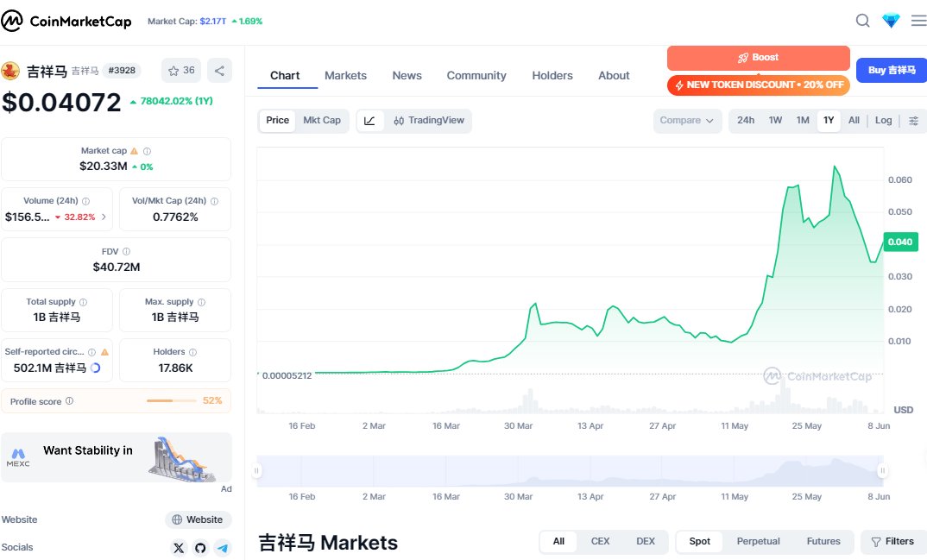The width and height of the screenshot is (927, 560).
Task: Open Holders info icon
Action: [x=192, y=352]
